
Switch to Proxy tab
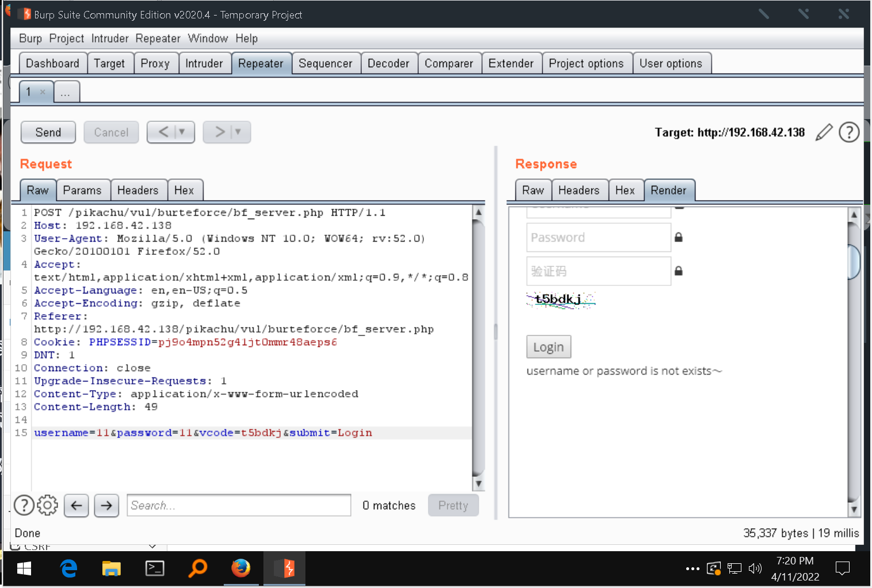tap(155, 63)
